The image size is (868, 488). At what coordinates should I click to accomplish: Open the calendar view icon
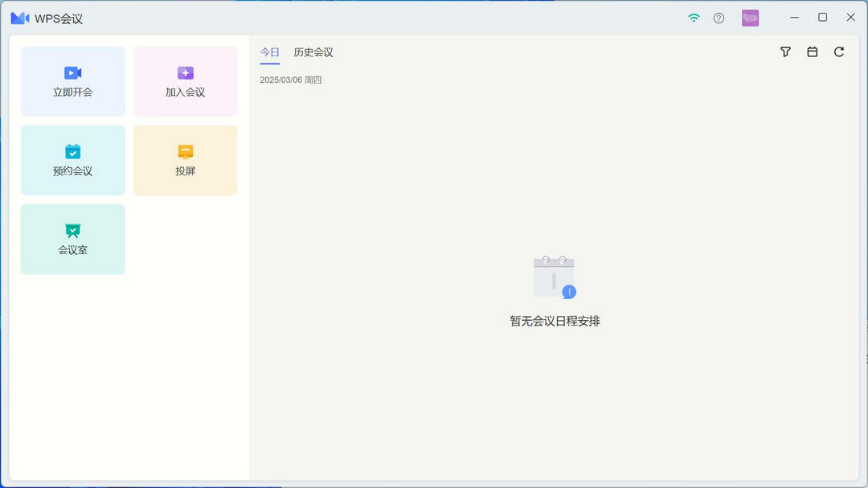[x=812, y=51]
